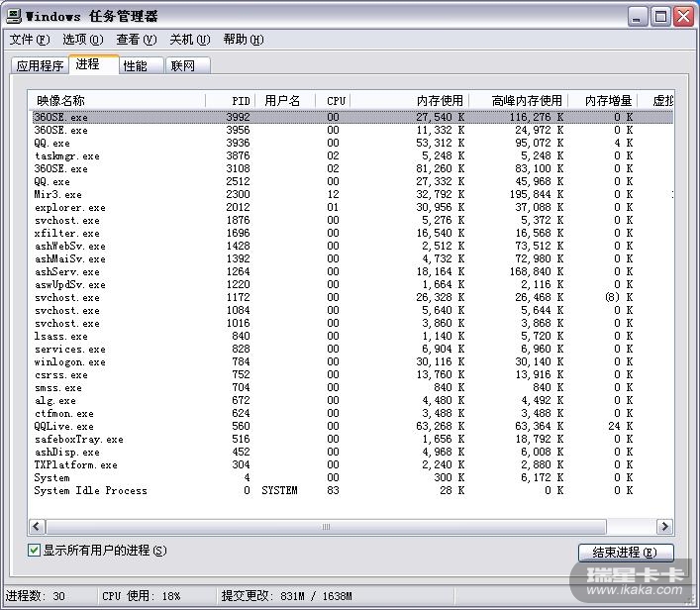Select QQ.exe row with PID 2512
Screen dimensions: 700x610
pos(350,181)
